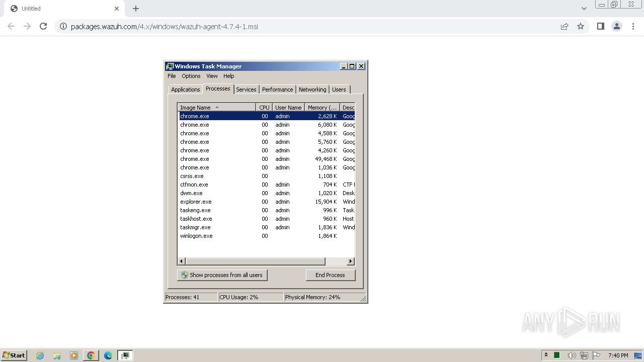Select the winlogon.exe process
Screen dimensions: 644x362
tap(267, 236)
